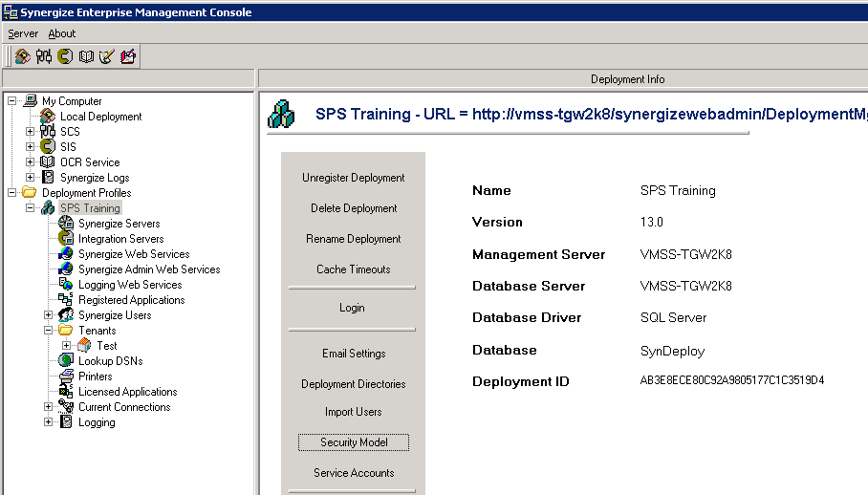Click the Synergize Web Services globe icon
Viewport: 868px width, 495px height.
tap(66, 254)
